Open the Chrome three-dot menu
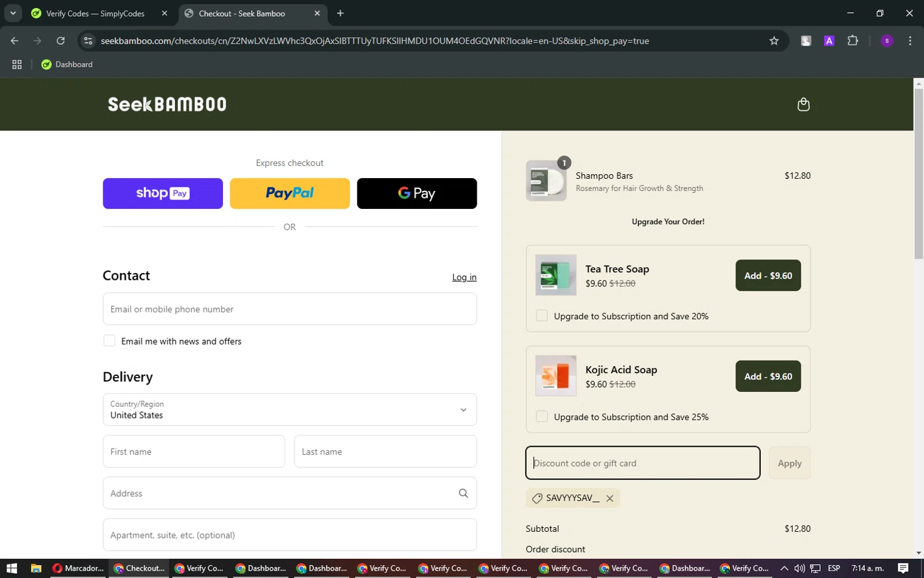Screen dimensions: 924x578 tap(910, 41)
